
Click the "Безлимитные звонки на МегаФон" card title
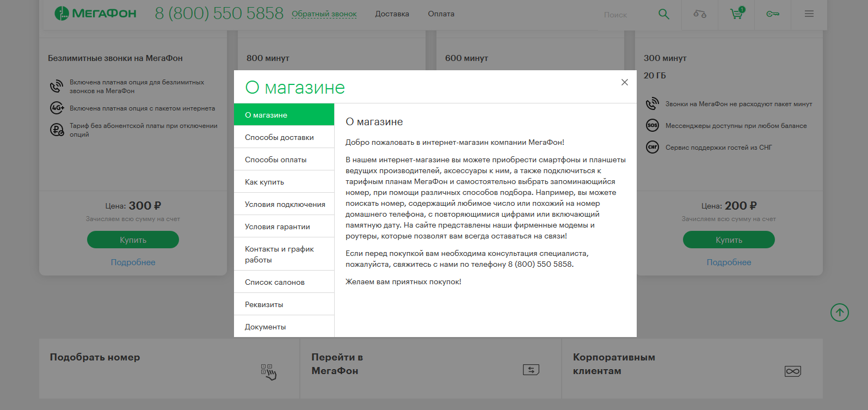coord(115,58)
